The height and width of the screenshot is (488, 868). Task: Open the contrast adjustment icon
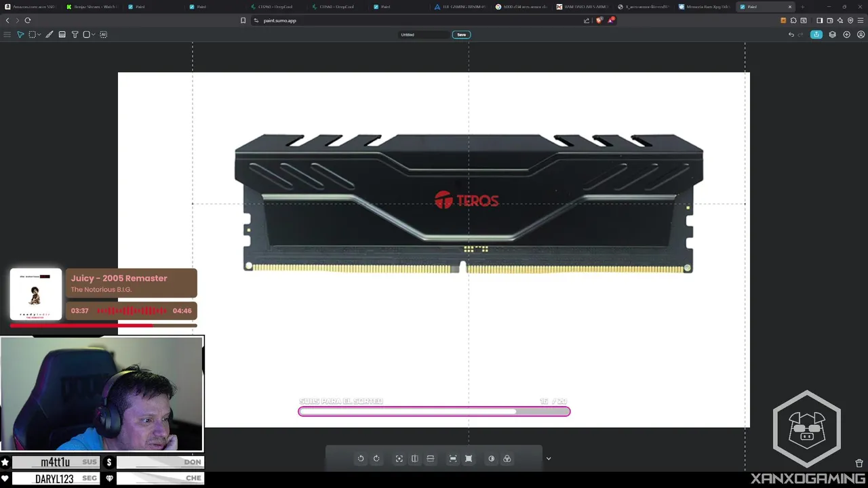click(x=492, y=459)
